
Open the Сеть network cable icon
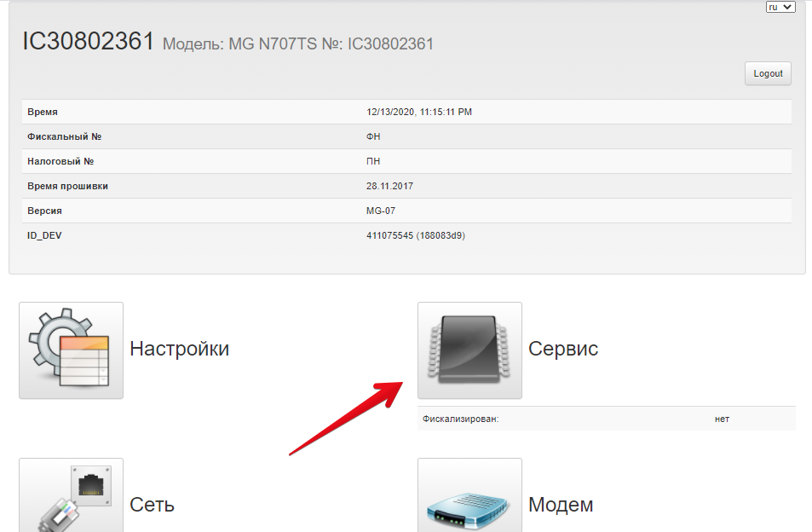pos(71,496)
